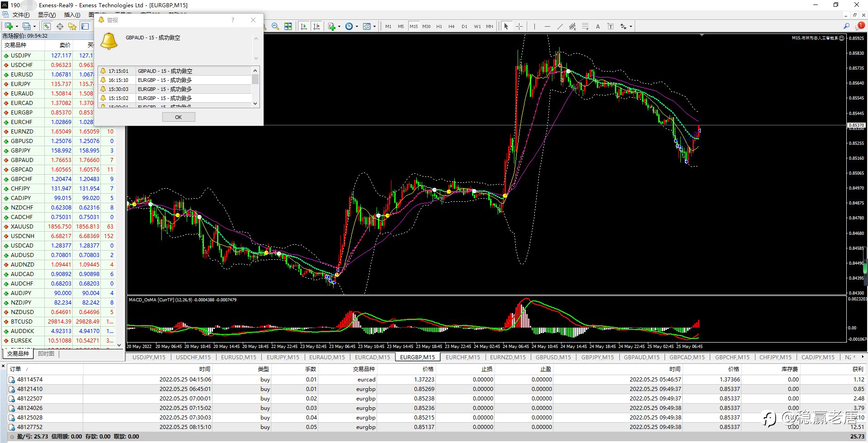Click the Indicators list add icon
The image size is (868, 443).
(332, 26)
